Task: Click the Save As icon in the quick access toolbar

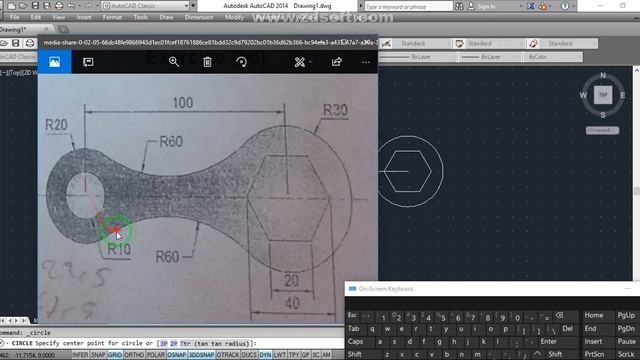Action: point(47,6)
